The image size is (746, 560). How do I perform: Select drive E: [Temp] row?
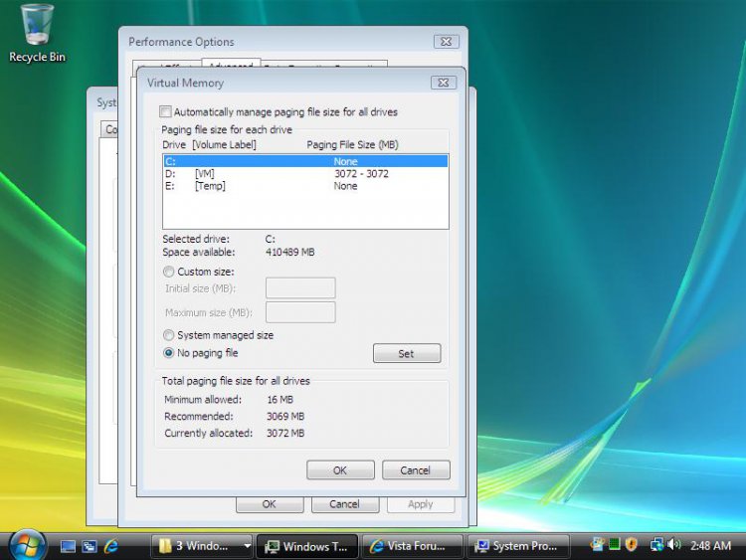305,186
